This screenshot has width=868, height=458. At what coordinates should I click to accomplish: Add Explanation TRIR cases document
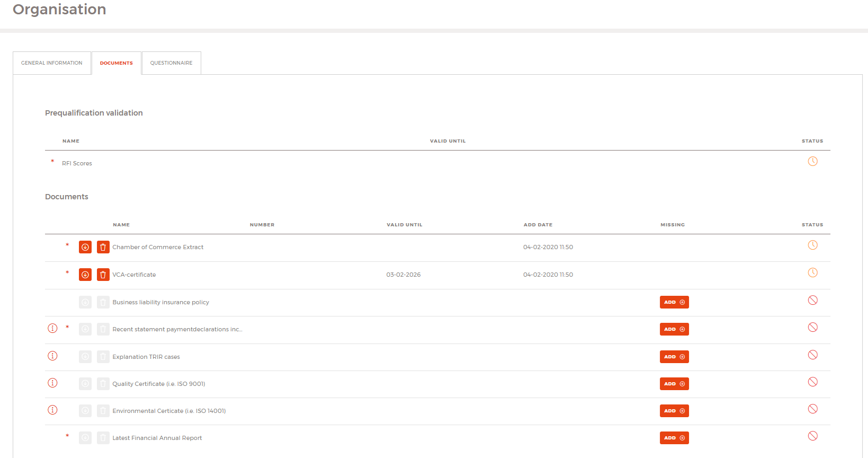(674, 357)
